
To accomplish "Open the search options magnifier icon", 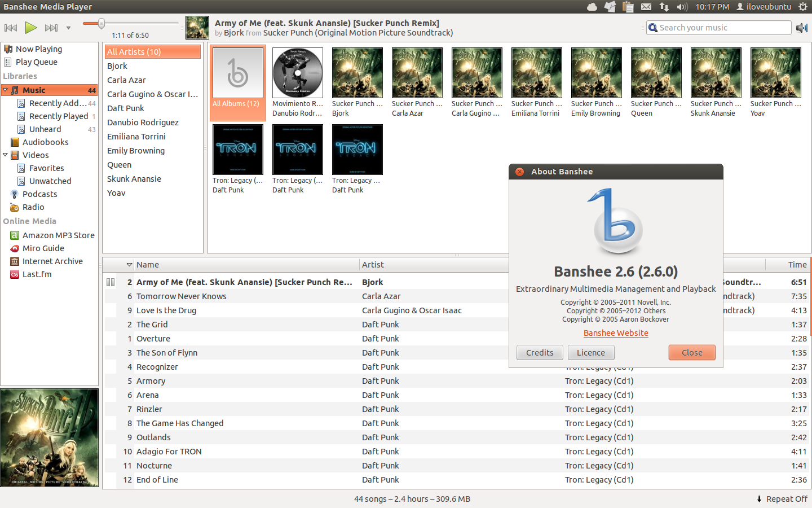I will (x=653, y=28).
